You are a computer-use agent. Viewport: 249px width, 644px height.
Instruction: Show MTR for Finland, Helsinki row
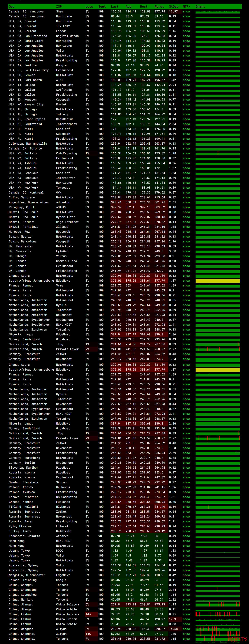[x=186, y=507]
